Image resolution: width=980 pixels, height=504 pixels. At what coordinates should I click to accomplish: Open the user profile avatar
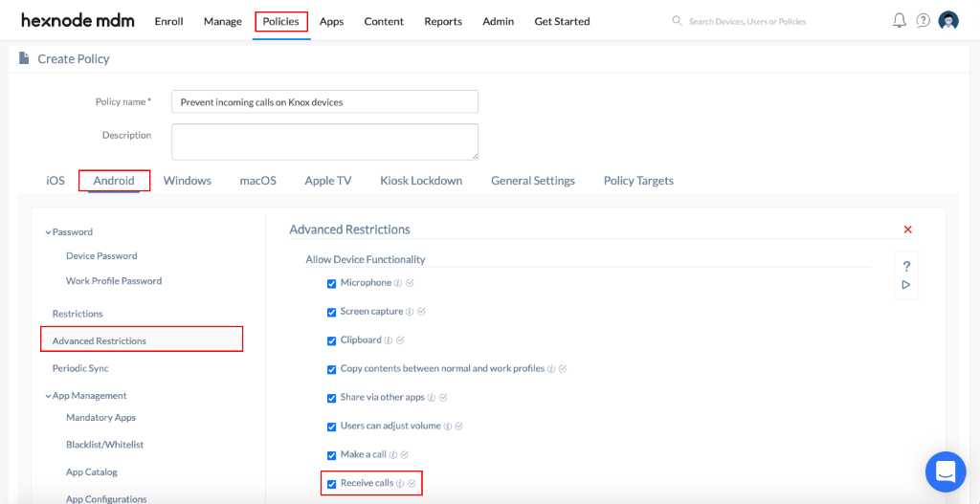tap(948, 21)
